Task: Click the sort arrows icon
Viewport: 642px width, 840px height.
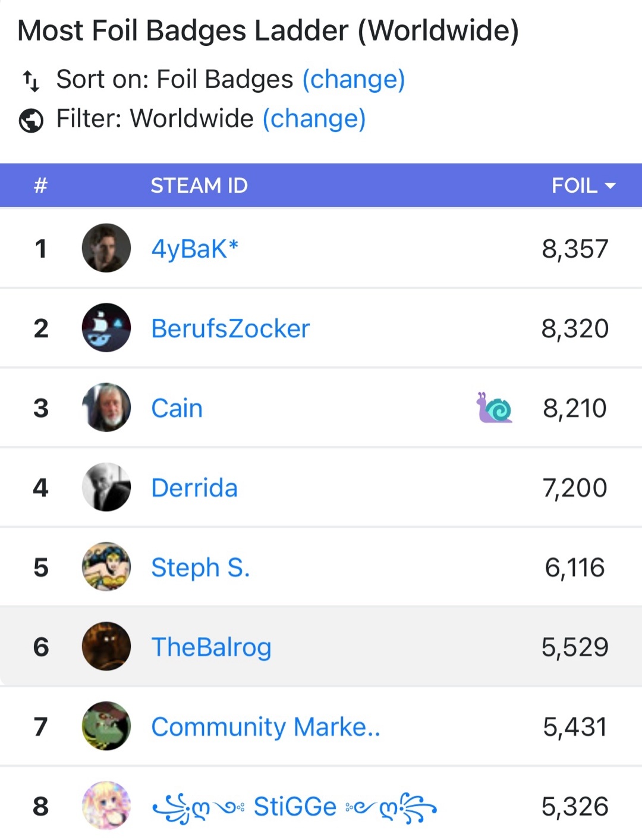Action: pos(31,80)
